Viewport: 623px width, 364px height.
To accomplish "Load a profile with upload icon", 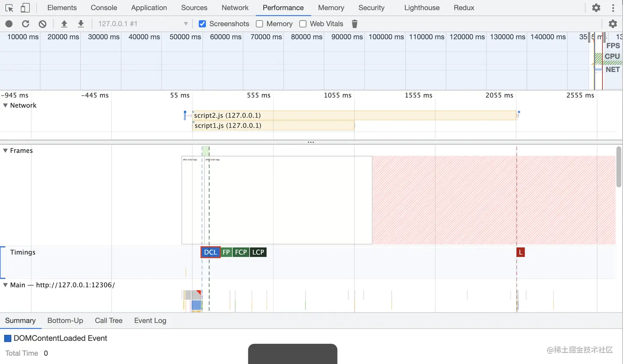I will pos(64,24).
